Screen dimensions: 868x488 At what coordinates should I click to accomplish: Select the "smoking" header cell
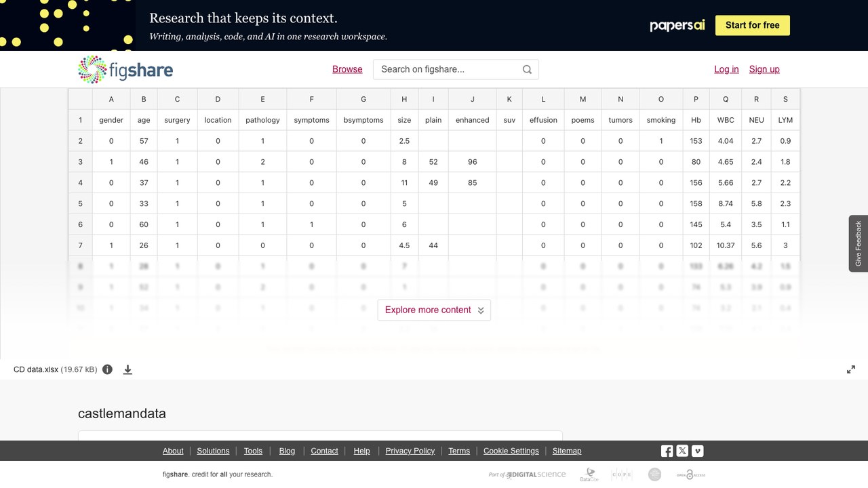[661, 120]
